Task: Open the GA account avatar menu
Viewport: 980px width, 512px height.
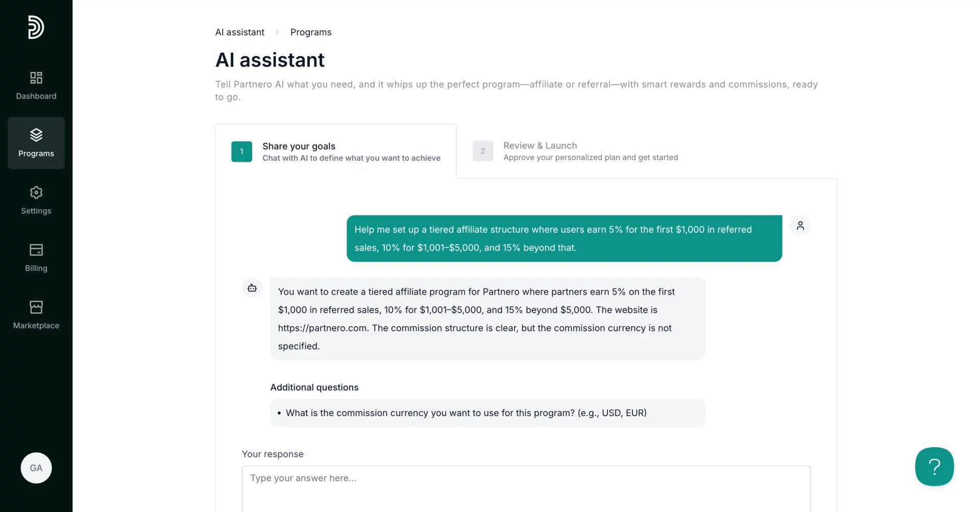Action: tap(36, 468)
